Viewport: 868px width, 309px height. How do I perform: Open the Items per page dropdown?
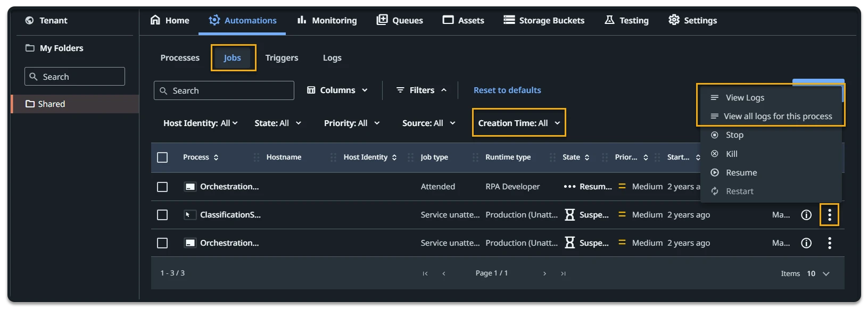tap(819, 273)
